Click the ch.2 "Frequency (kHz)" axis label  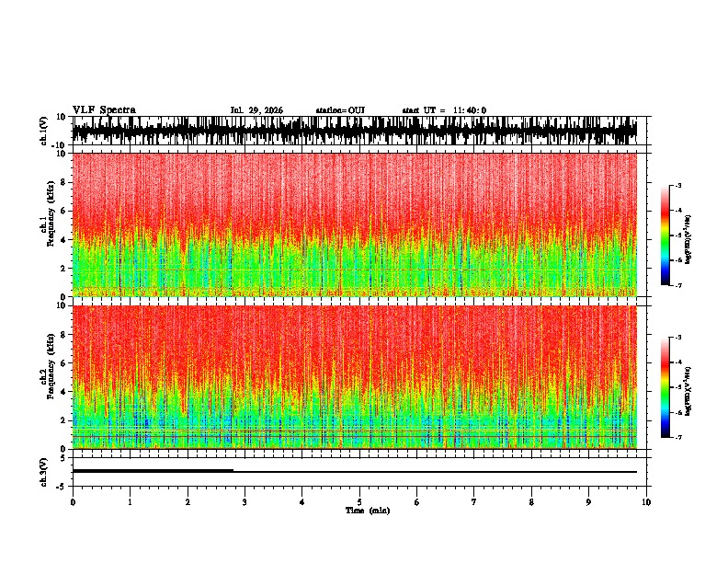[x=51, y=366]
